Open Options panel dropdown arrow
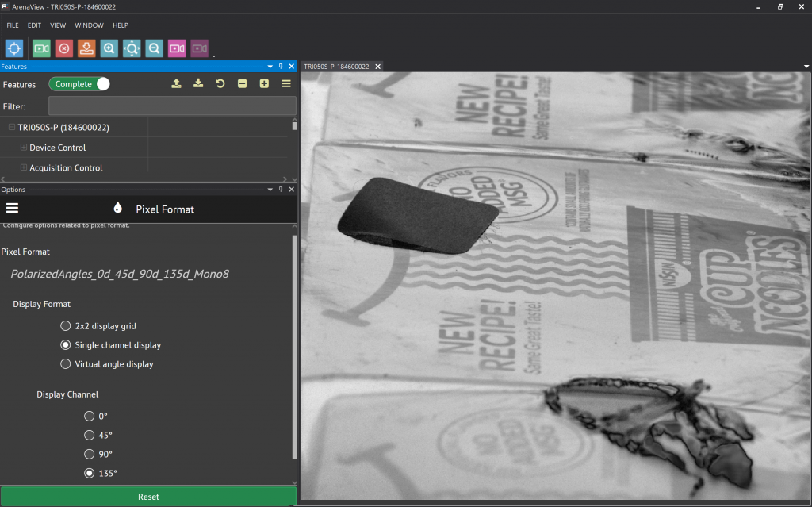This screenshot has width=812, height=507. click(270, 189)
